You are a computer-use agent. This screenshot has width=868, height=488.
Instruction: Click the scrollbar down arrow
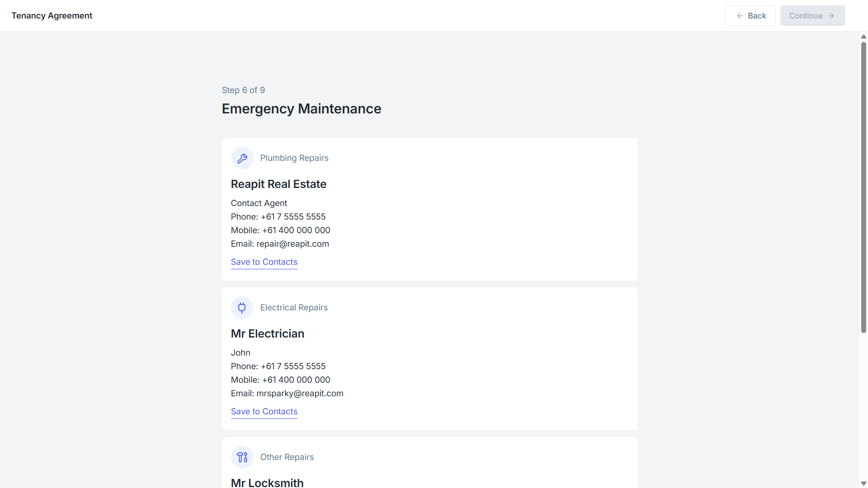tap(863, 483)
